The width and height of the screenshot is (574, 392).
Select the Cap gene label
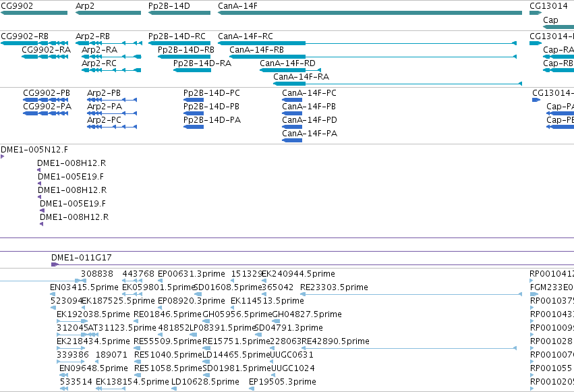(x=550, y=20)
